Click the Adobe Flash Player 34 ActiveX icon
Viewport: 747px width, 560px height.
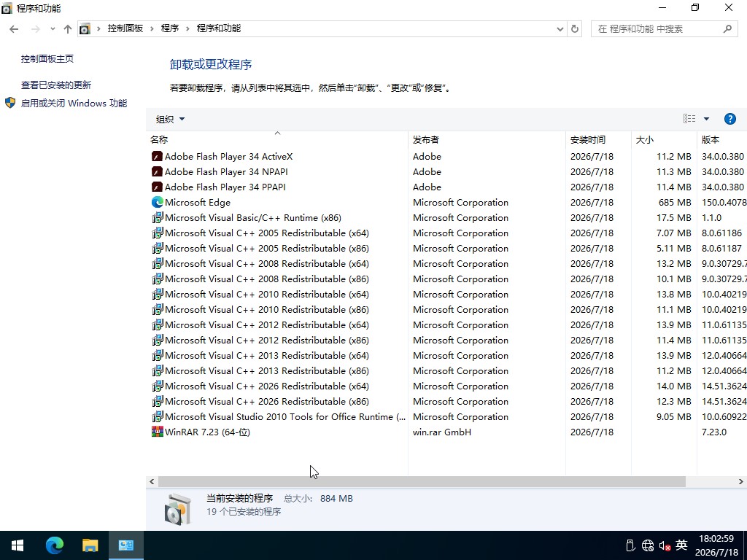pyautogui.click(x=157, y=156)
